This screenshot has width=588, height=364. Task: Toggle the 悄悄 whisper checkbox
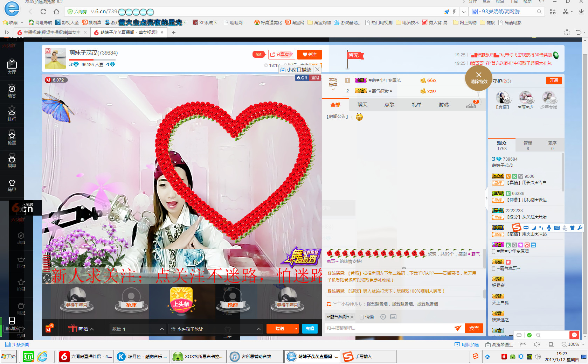(x=362, y=317)
